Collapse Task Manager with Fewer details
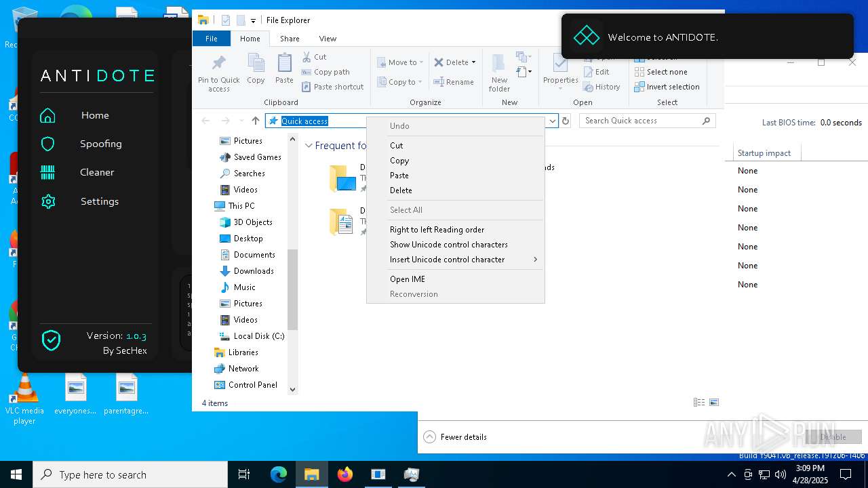Image resolution: width=868 pixels, height=488 pixels. coord(456,437)
